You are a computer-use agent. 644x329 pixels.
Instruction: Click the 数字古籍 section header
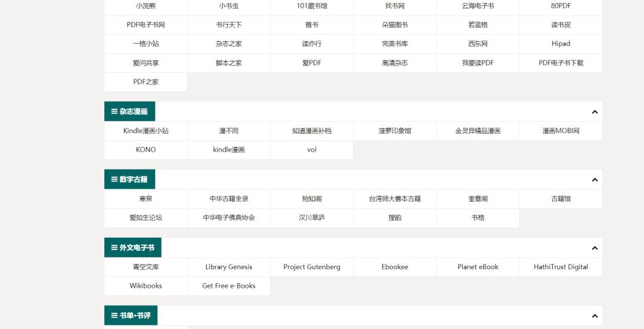point(130,179)
